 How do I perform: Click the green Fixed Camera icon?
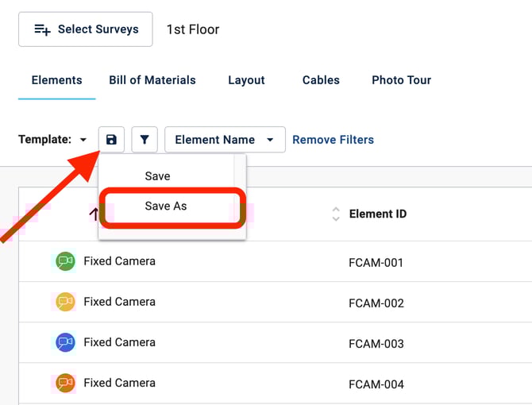(x=65, y=261)
